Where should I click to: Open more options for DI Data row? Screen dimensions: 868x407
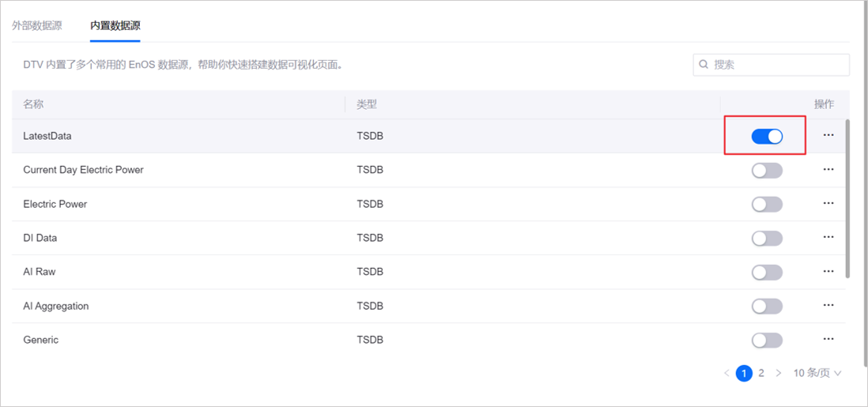tap(828, 237)
